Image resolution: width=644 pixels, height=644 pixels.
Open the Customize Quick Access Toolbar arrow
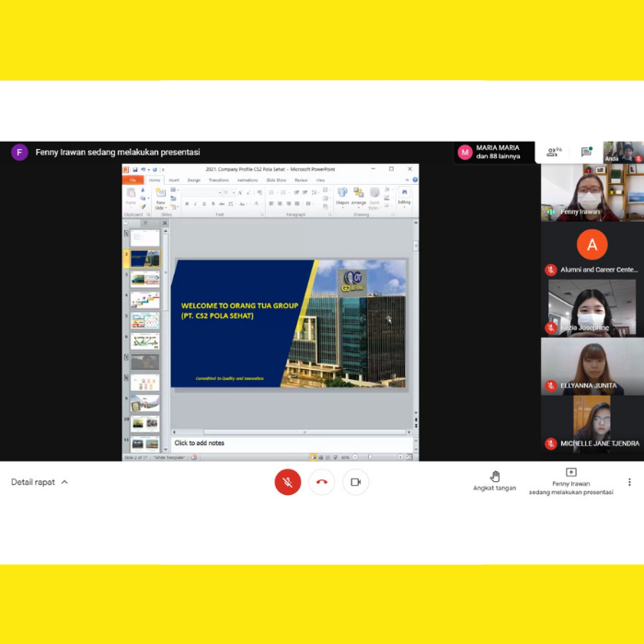pyautogui.click(x=163, y=169)
